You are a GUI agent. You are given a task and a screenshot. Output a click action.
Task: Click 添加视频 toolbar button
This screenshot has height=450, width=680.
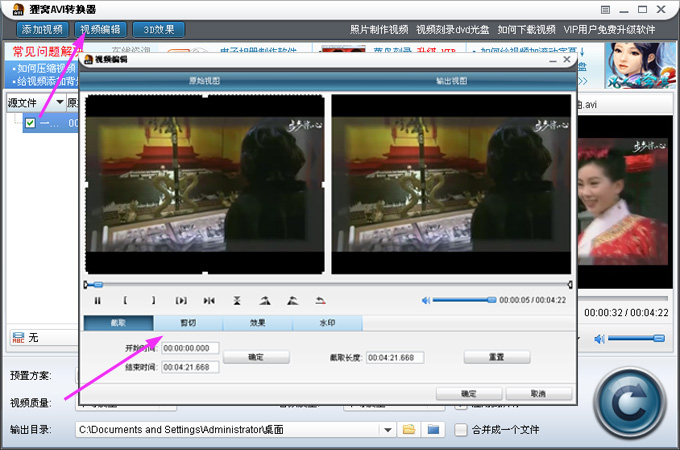(42, 29)
